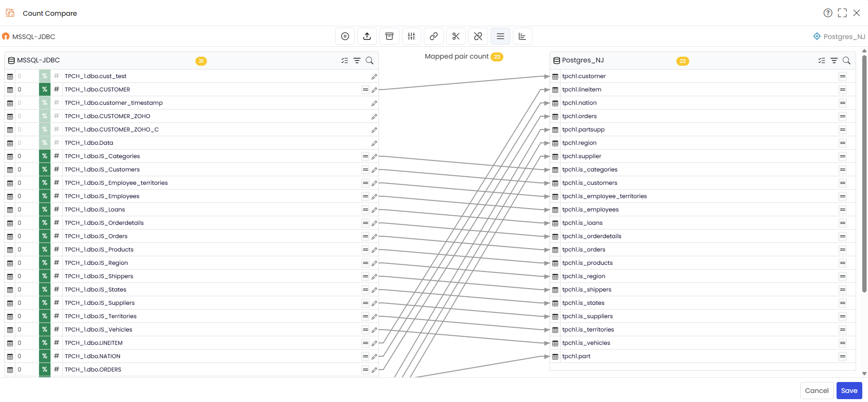The height and width of the screenshot is (402, 868).
Task: Click the vertical scrollbar on the right
Action: 864,174
